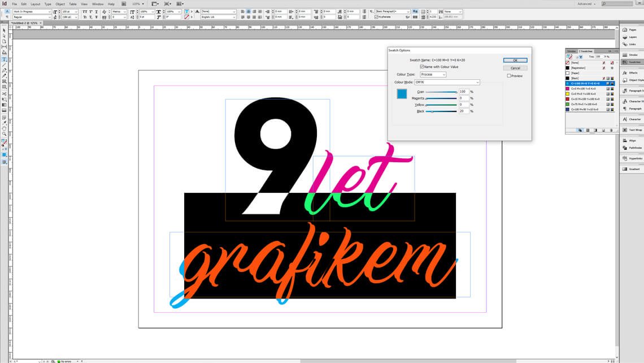Click the Magenta percentage input field
Screen dimensions: 644x363
click(x=464, y=98)
